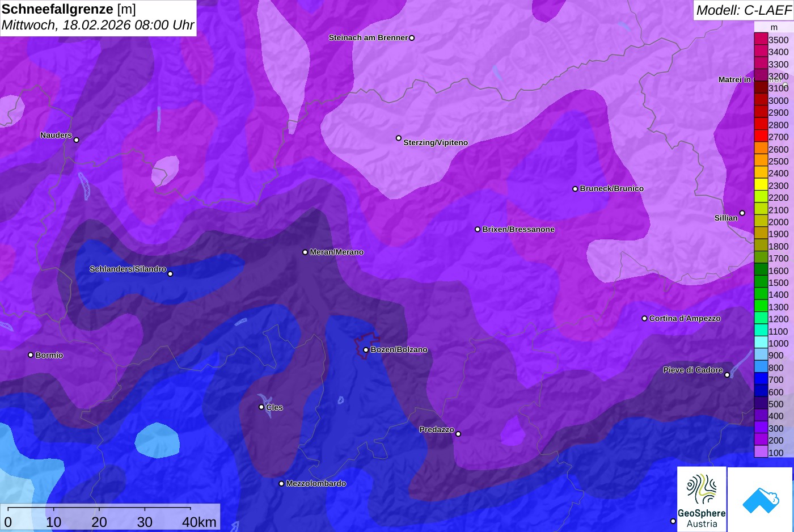Viewport: 794px width, 532px height.
Task: Click the Nauders marker dot
Action: pyautogui.click(x=77, y=140)
